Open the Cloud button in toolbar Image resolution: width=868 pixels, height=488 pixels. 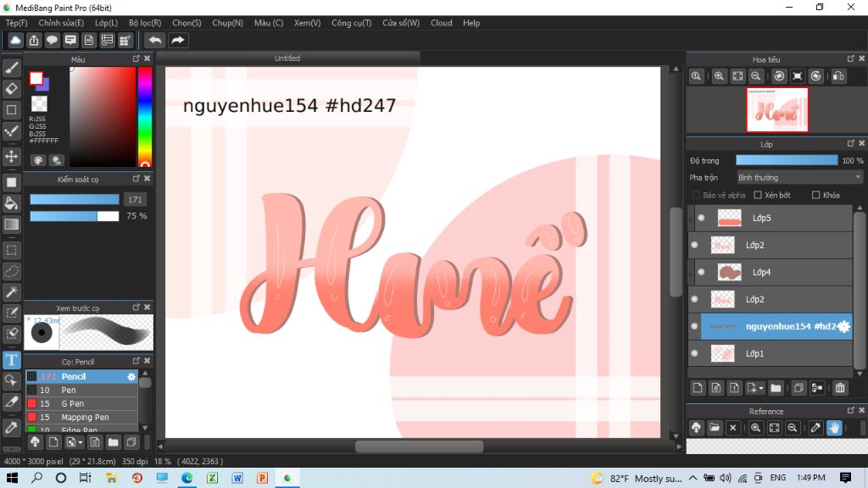15,41
